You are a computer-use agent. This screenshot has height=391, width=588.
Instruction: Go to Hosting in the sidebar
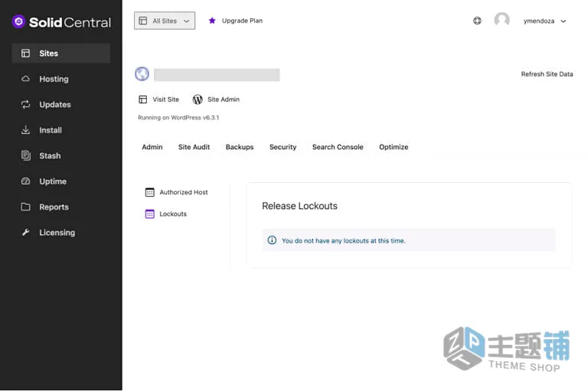pyautogui.click(x=61, y=79)
